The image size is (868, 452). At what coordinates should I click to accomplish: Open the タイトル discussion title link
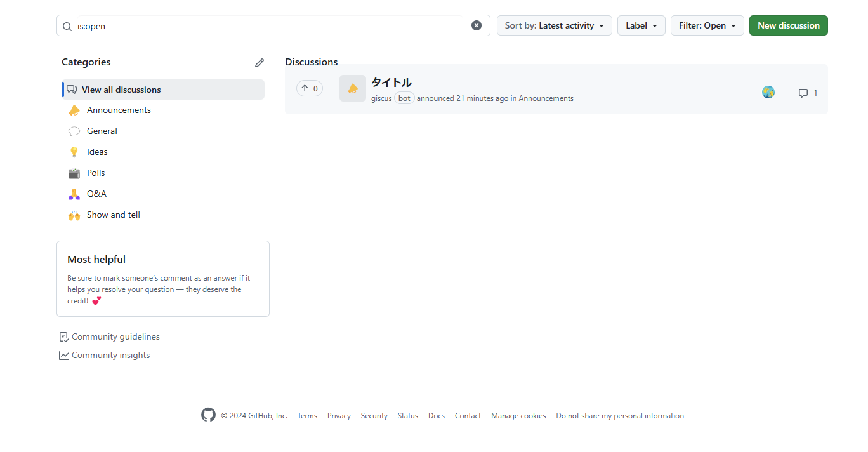pyautogui.click(x=391, y=82)
